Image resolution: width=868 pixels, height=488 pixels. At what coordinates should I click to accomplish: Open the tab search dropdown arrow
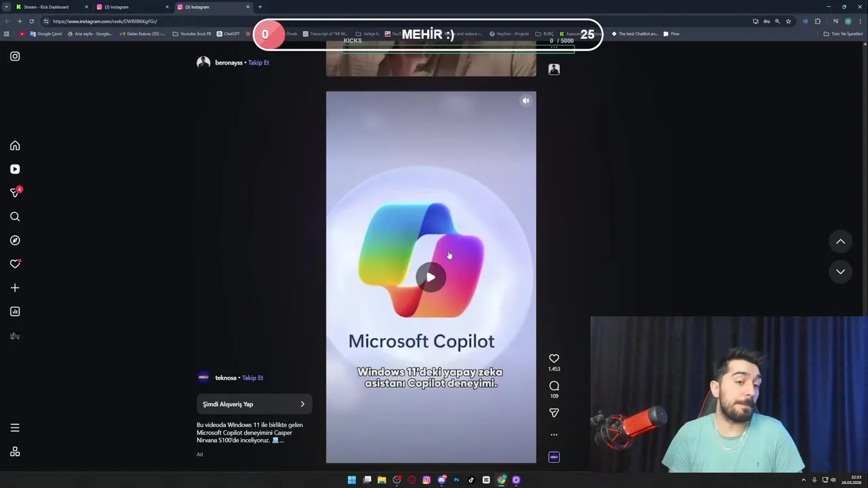click(6, 7)
